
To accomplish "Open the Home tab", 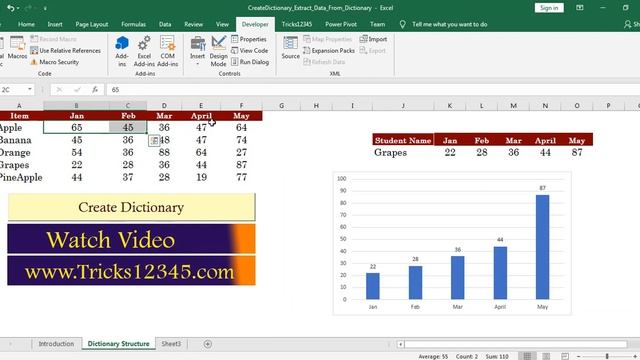I will tap(26, 24).
